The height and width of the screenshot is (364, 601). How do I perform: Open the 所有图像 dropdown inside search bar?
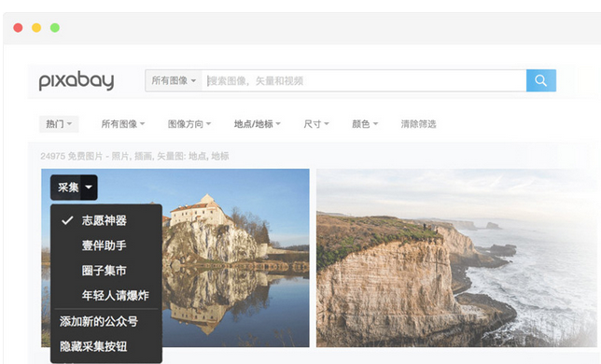[x=174, y=80]
